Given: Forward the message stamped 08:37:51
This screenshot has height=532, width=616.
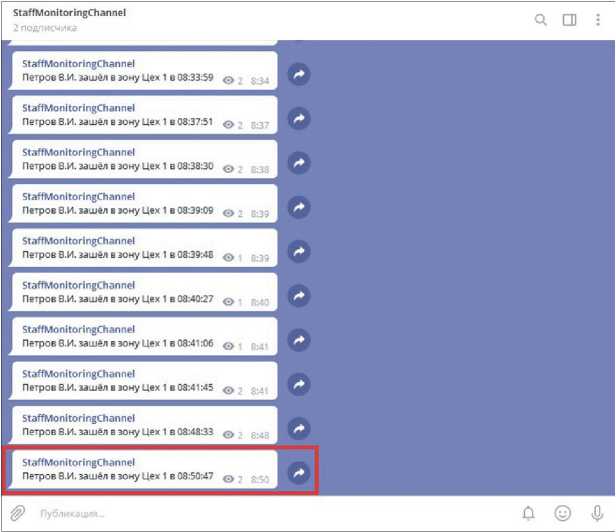Looking at the screenshot, I should pos(299,119).
